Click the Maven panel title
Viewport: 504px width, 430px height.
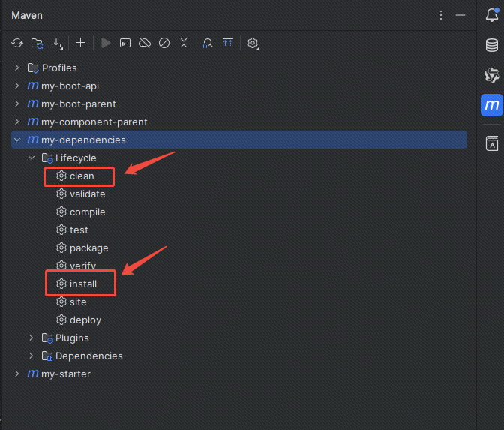coord(27,15)
